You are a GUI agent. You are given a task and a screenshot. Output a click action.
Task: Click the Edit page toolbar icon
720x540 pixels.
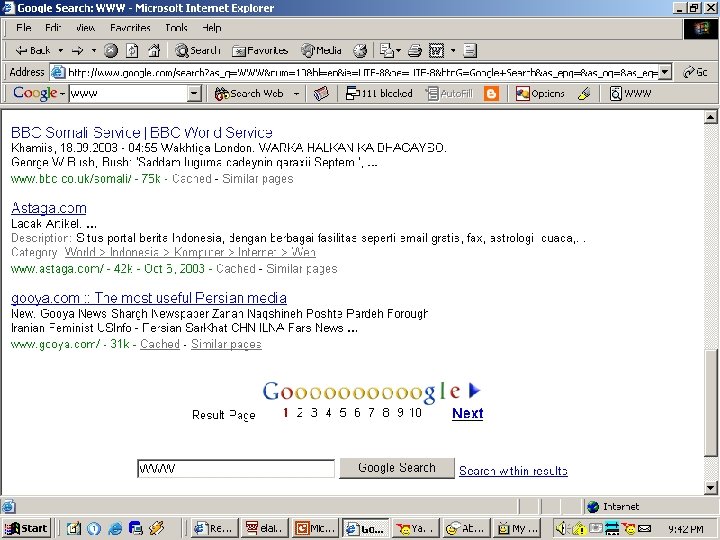pos(436,51)
